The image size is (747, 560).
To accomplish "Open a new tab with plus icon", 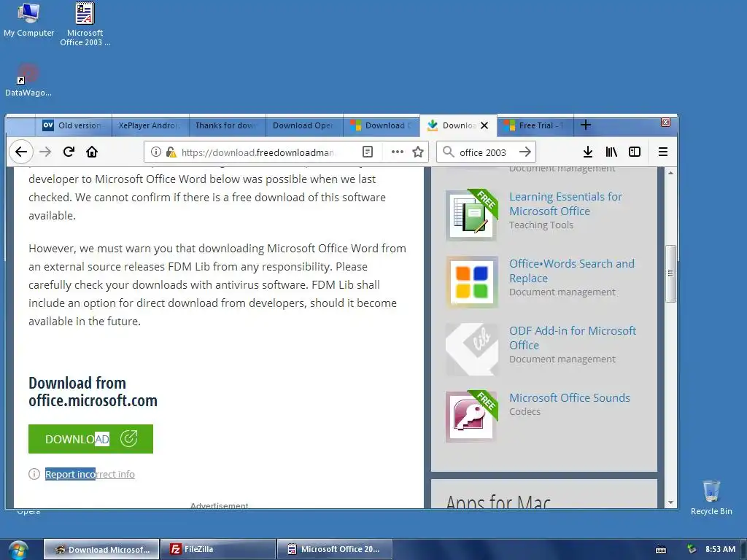I will [586, 125].
